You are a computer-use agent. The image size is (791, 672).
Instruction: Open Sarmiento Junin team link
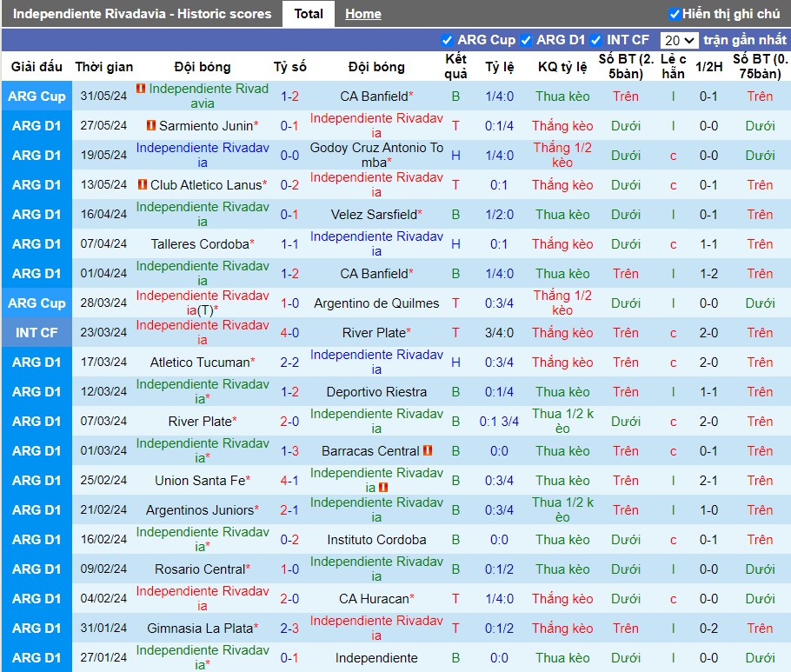[206, 126]
